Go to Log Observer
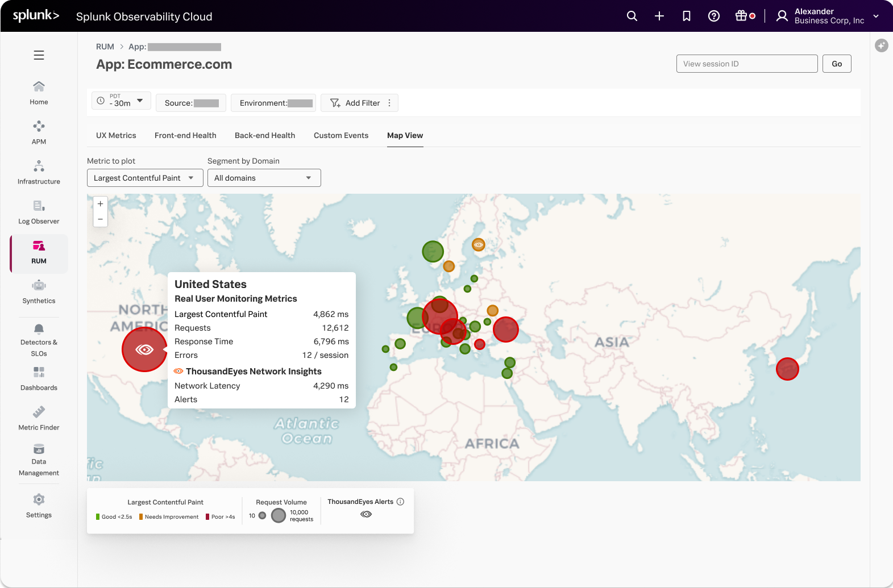Image resolution: width=893 pixels, height=588 pixels. (39, 211)
